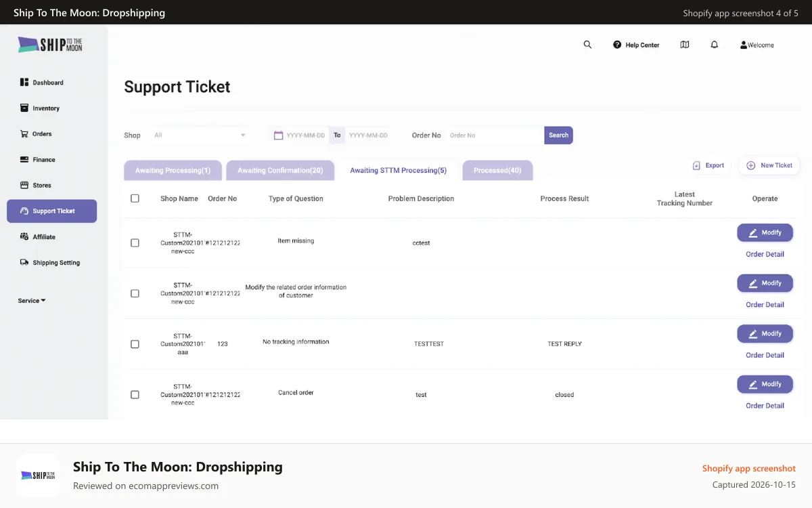Open the Shop filter dropdown
Image resolution: width=812 pixels, height=508 pixels.
point(200,135)
